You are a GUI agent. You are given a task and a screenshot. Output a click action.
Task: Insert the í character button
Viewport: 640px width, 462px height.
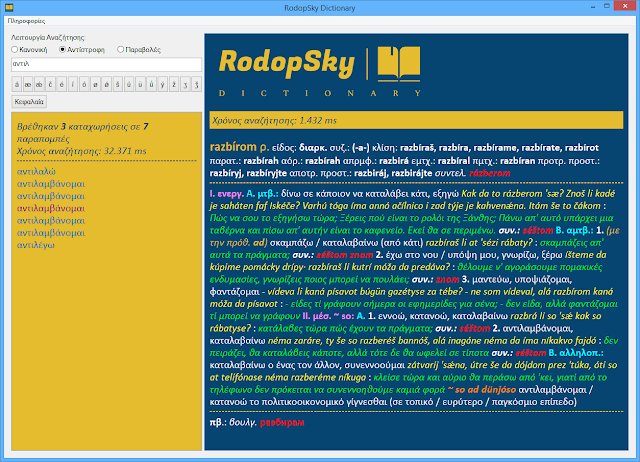coord(73,84)
